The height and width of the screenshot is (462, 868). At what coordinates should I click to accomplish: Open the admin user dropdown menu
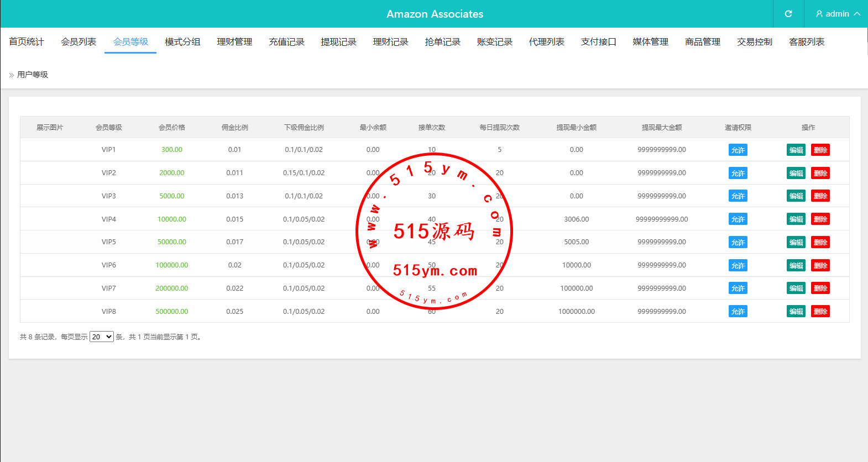coord(838,14)
